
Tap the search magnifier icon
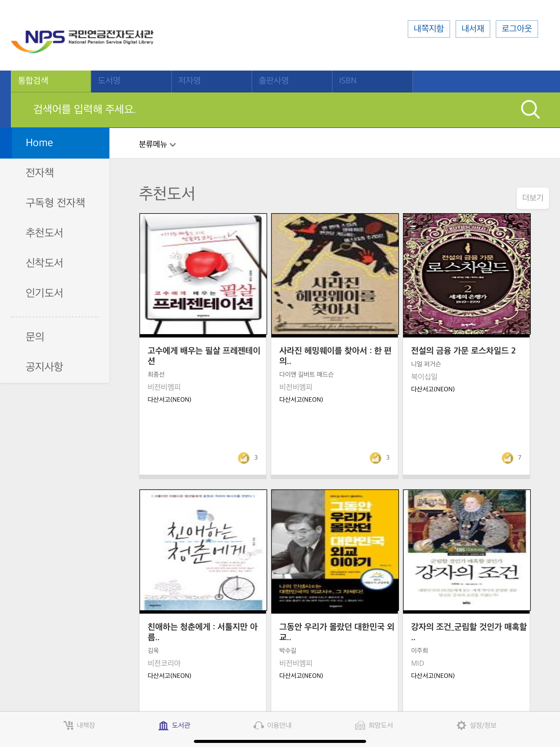click(x=530, y=109)
